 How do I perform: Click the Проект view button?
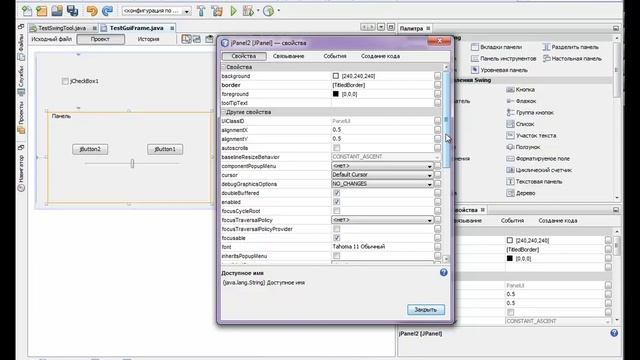coord(100,39)
